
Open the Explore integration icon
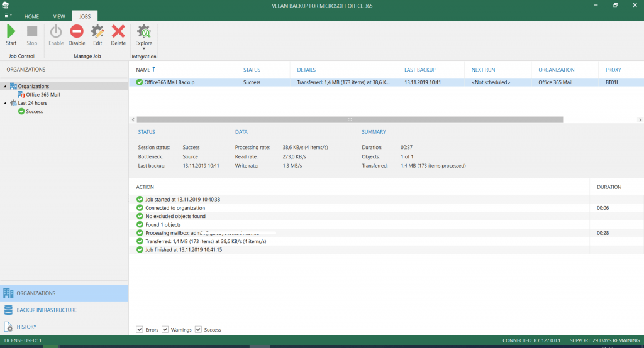(x=144, y=33)
